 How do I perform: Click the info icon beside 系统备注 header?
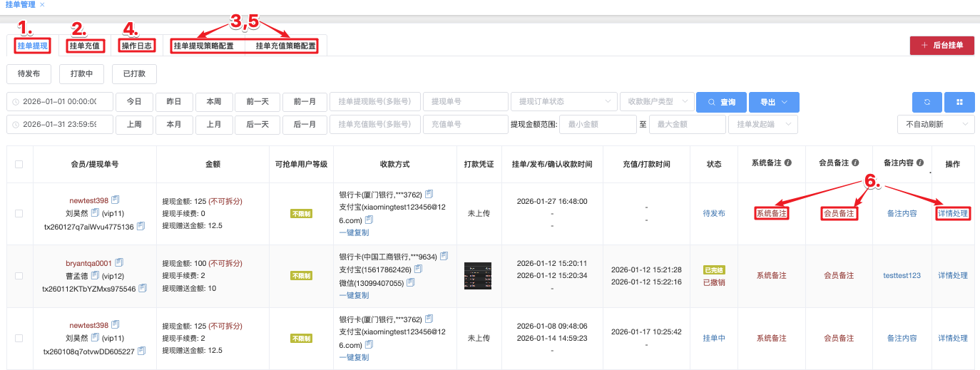pos(788,163)
